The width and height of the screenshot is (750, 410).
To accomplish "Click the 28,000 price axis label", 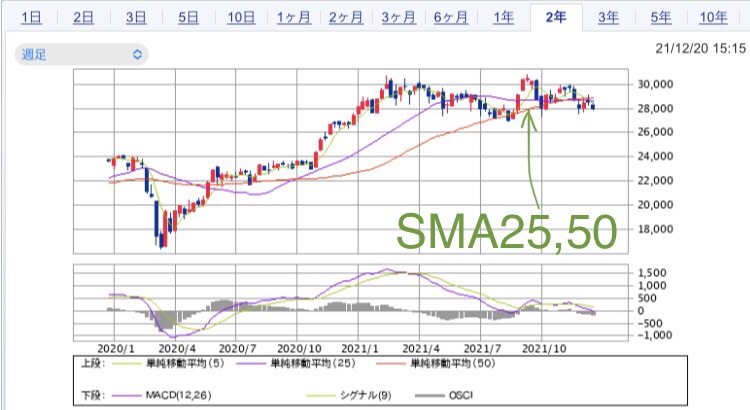I will pyautogui.click(x=655, y=109).
